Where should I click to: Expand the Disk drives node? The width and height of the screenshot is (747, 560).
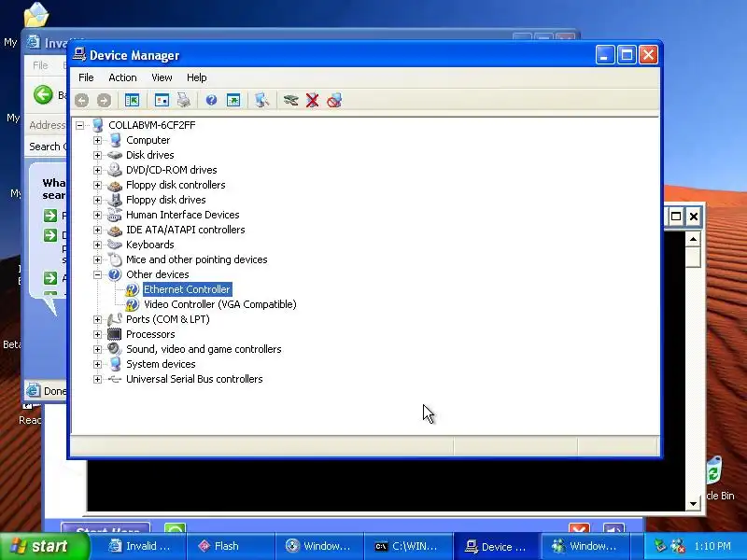pyautogui.click(x=98, y=155)
